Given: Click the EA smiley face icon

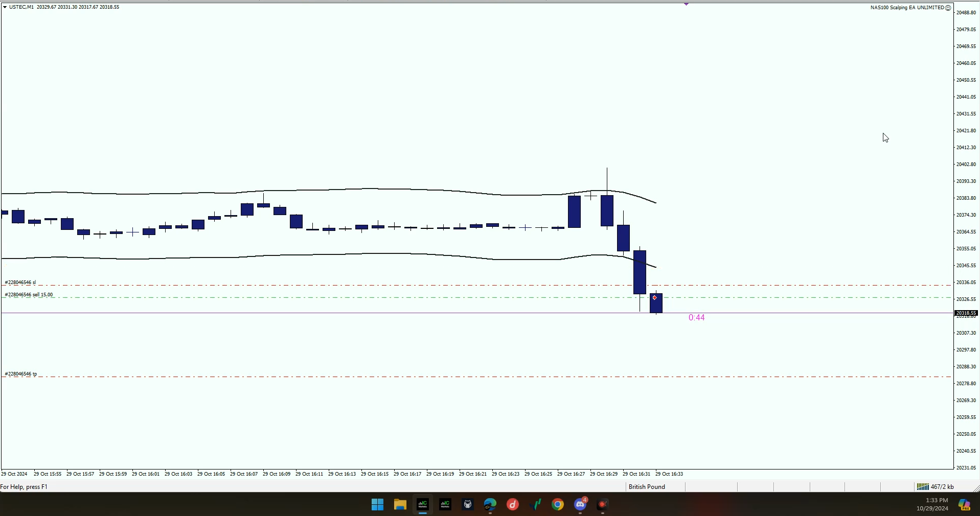Looking at the screenshot, I should [948, 8].
